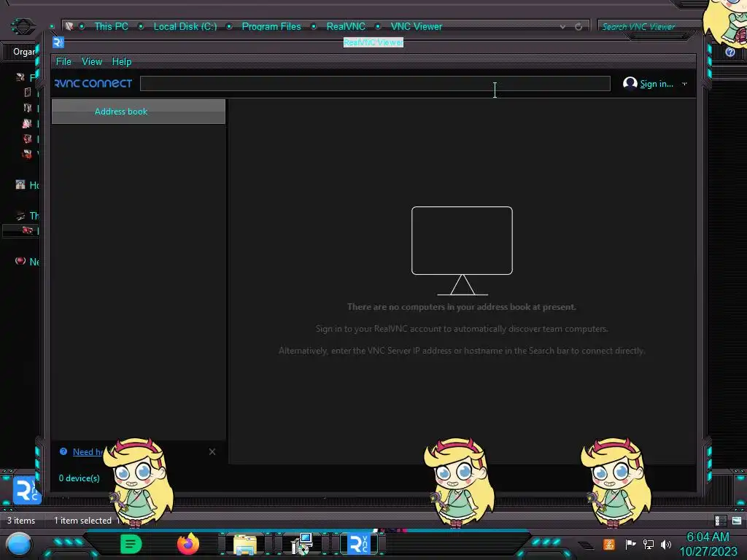The width and height of the screenshot is (747, 560).
Task: Open the Need help link
Action: pyautogui.click(x=88, y=452)
